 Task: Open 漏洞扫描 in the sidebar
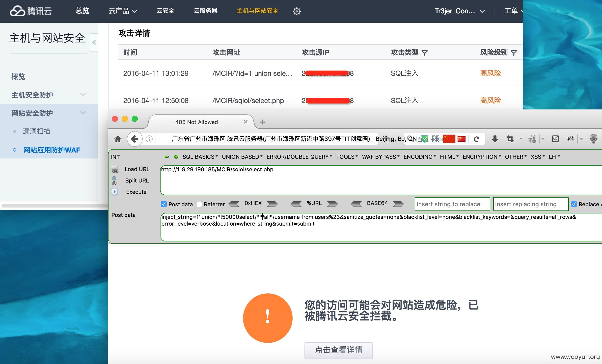click(36, 131)
